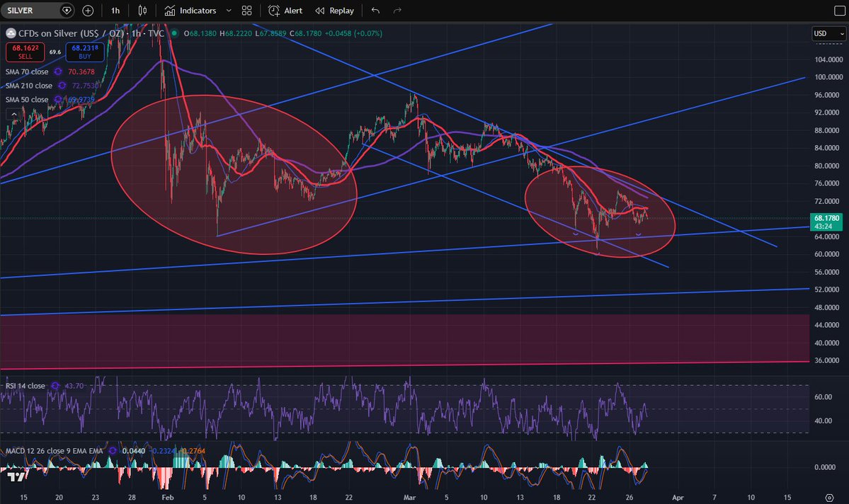The image size is (849, 504).
Task: Click the plus icon to compare symbols
Action: tap(88, 11)
